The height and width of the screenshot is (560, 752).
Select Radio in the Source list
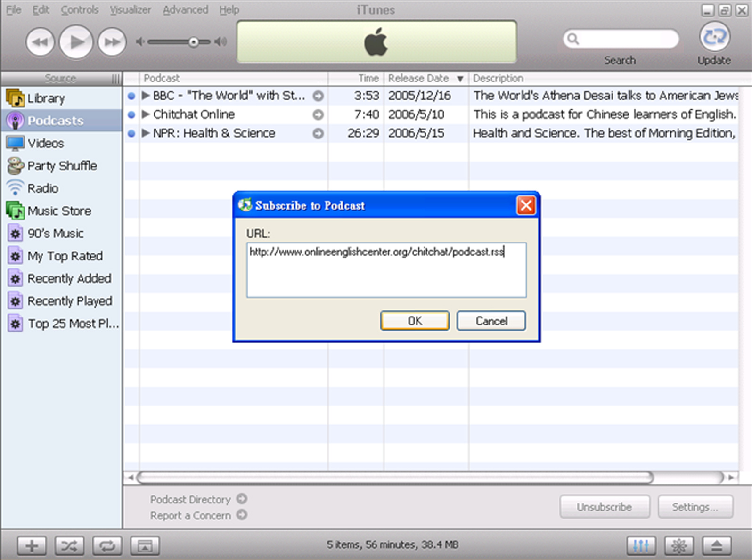pyautogui.click(x=61, y=188)
